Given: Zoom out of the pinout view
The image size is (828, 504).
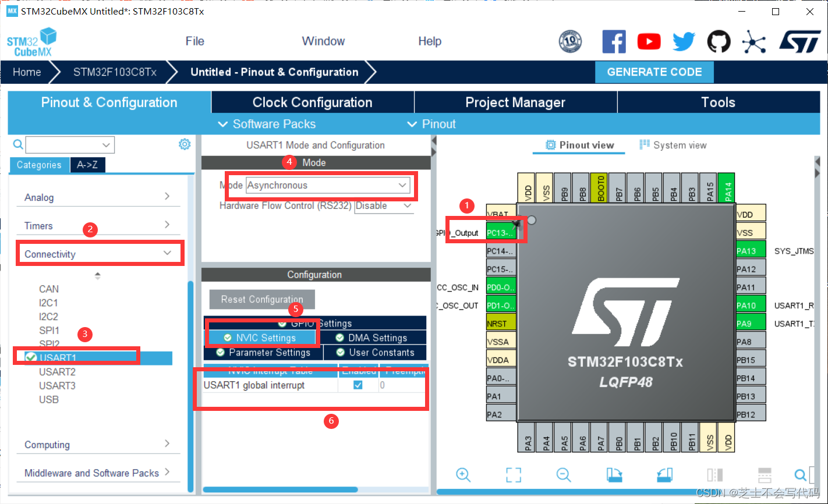Looking at the screenshot, I should (x=563, y=475).
